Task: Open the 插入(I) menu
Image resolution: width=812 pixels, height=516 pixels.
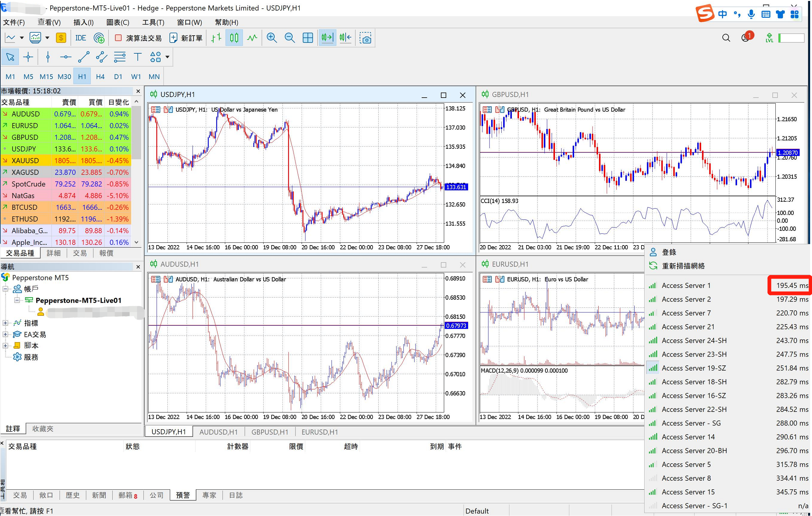Action: [x=83, y=22]
